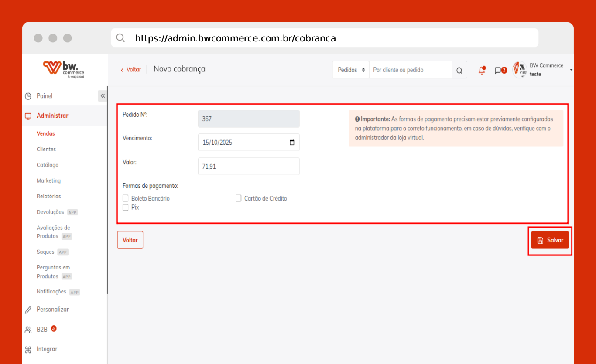
Task: Click the Salvar button
Action: (x=550, y=240)
